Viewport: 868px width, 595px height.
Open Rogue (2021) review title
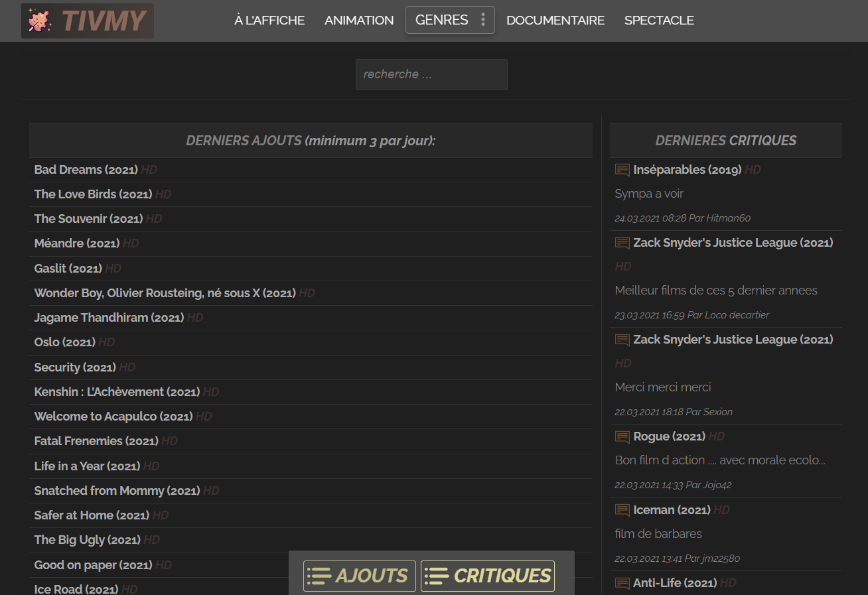point(670,436)
